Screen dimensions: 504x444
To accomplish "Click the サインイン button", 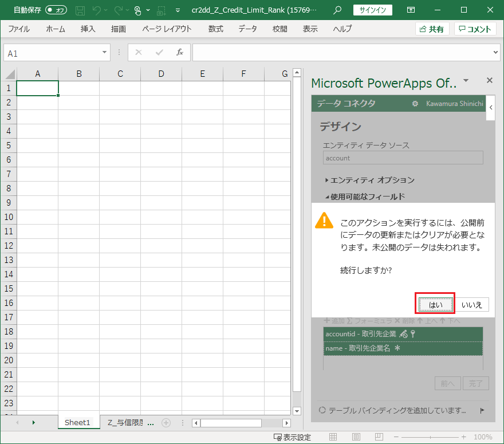I will (372, 10).
